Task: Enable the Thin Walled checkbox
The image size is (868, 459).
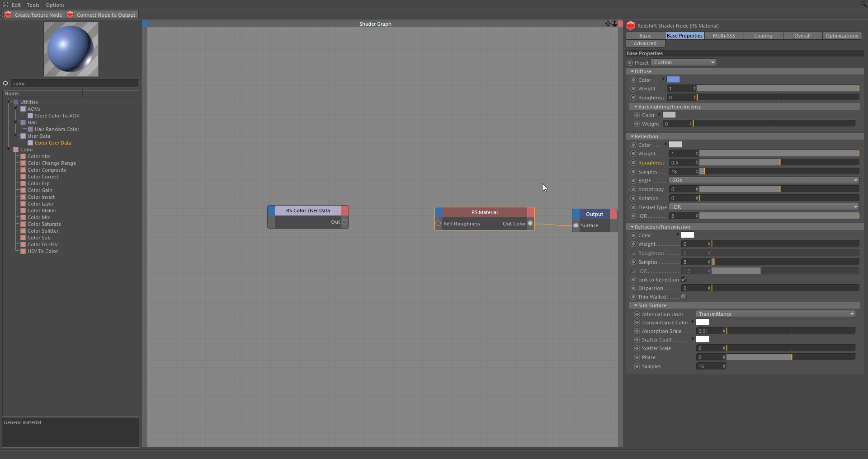Action: pos(684,297)
